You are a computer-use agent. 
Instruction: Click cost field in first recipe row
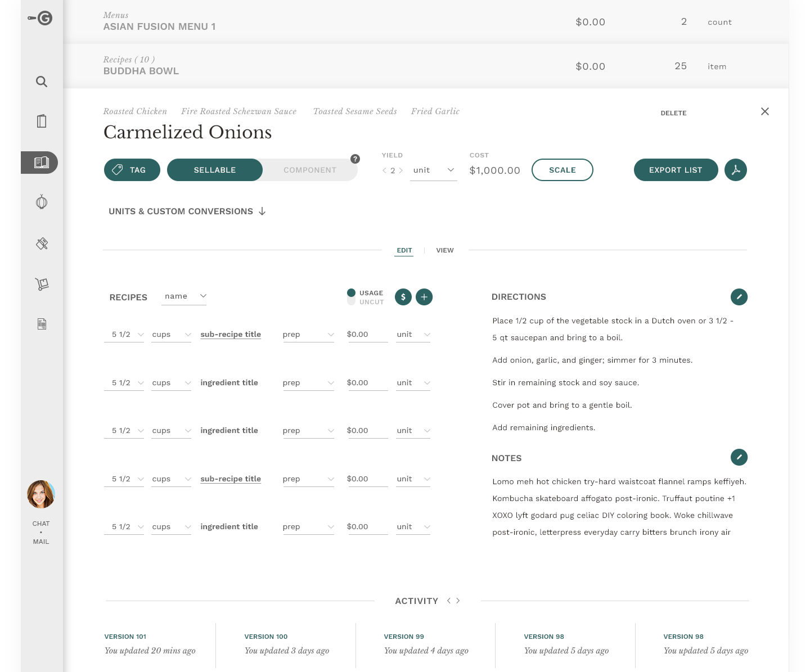[x=367, y=335]
